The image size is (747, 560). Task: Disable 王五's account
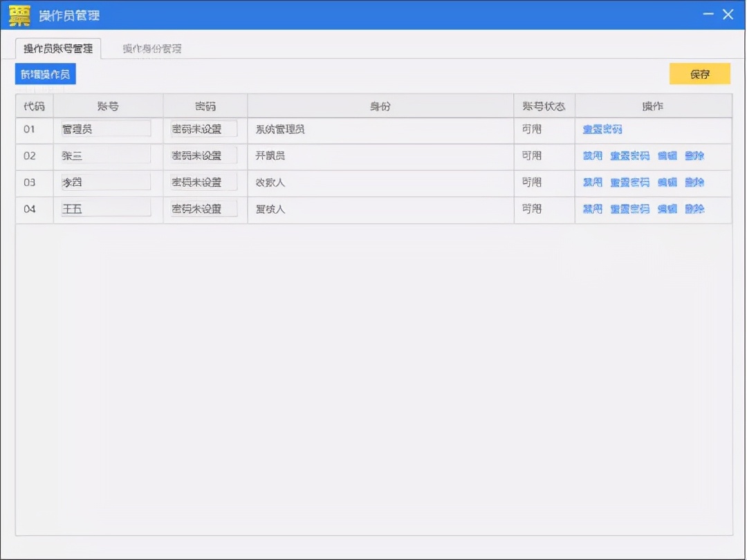tap(592, 209)
